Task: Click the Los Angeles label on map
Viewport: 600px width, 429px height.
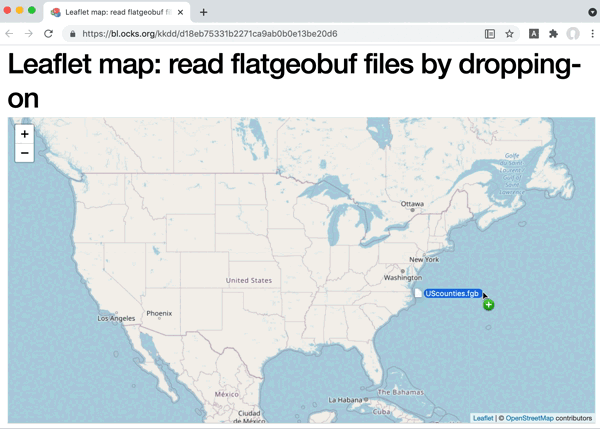Action: [116, 318]
